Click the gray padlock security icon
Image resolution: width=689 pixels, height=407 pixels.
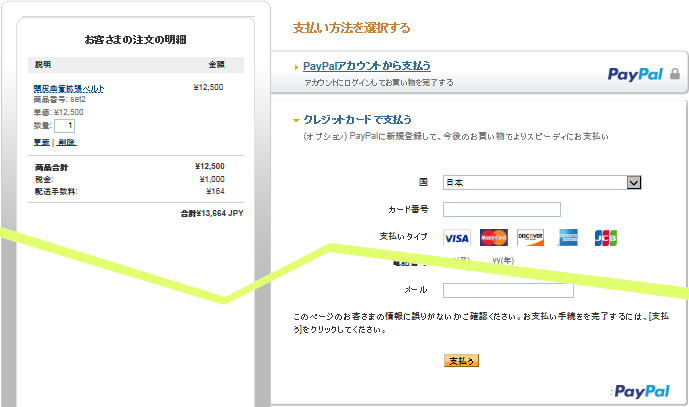(675, 74)
